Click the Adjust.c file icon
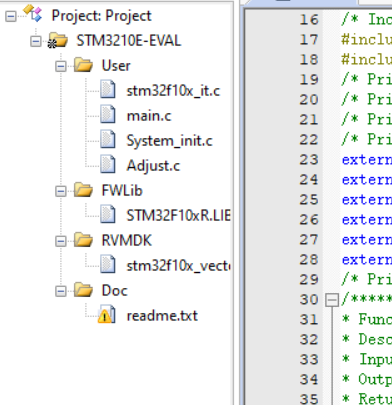Viewport: 392px width, 405px height. point(108,165)
